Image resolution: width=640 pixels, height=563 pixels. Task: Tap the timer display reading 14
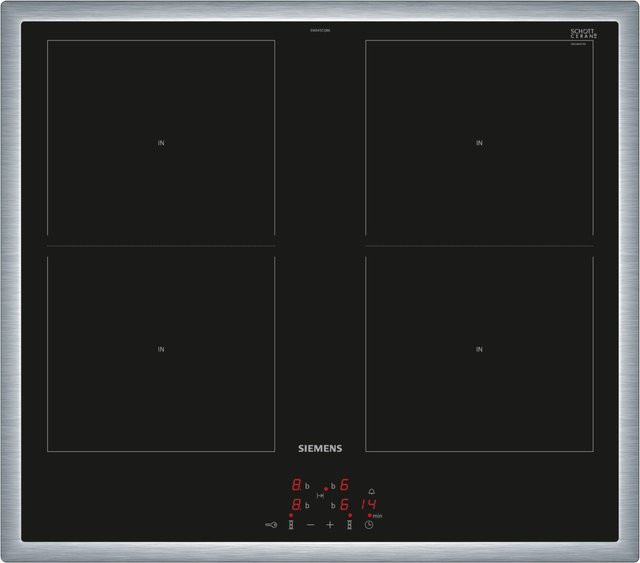(369, 504)
